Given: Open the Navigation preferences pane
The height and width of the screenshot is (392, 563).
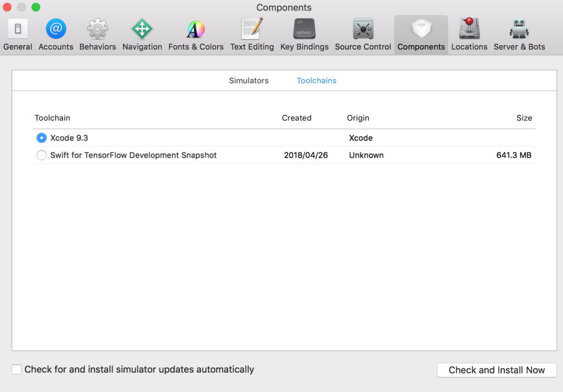Looking at the screenshot, I should click(x=142, y=35).
